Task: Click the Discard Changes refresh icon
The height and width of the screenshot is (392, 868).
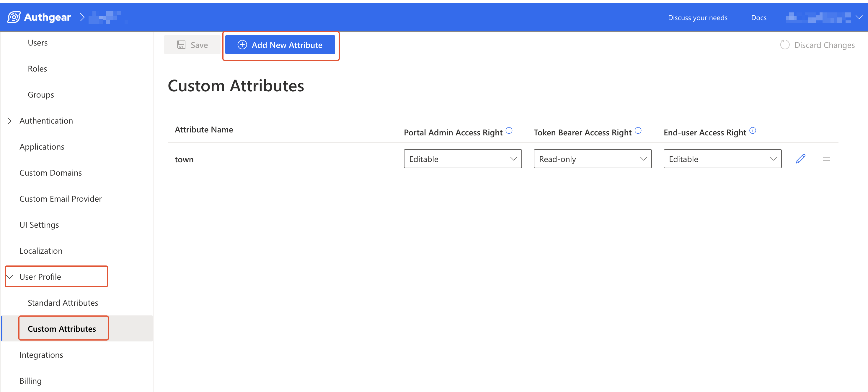Action: click(785, 45)
